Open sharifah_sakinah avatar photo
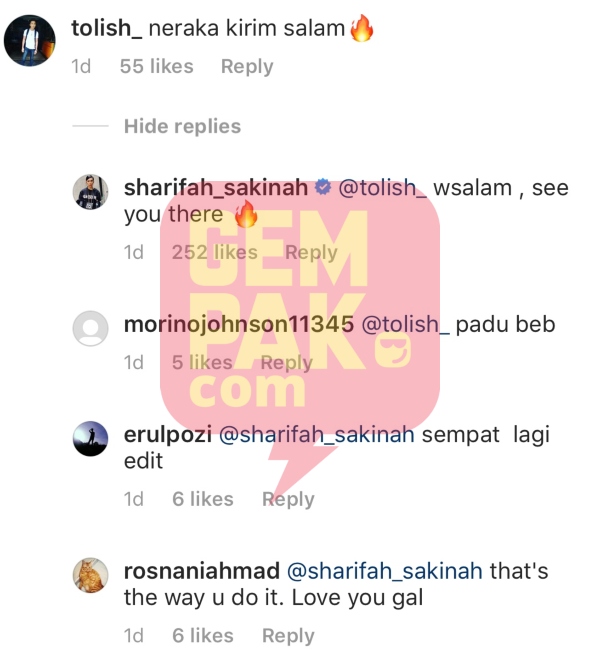The width and height of the screenshot is (600, 650). (90, 192)
